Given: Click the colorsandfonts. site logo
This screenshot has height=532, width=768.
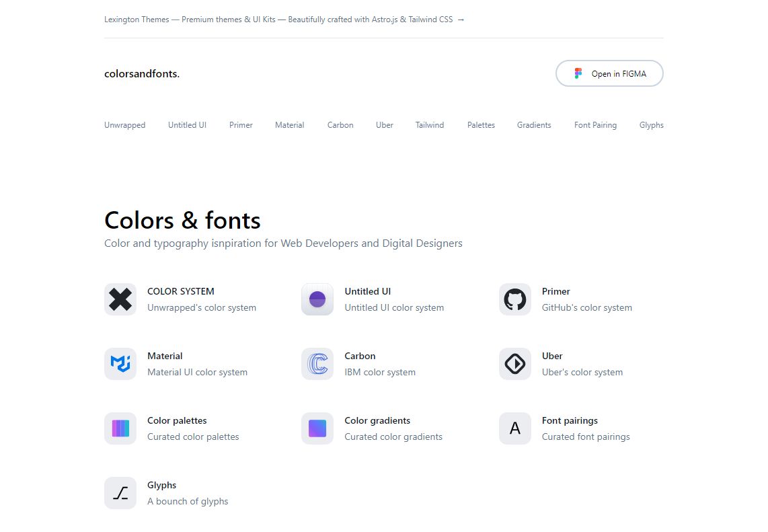Looking at the screenshot, I should coord(142,73).
